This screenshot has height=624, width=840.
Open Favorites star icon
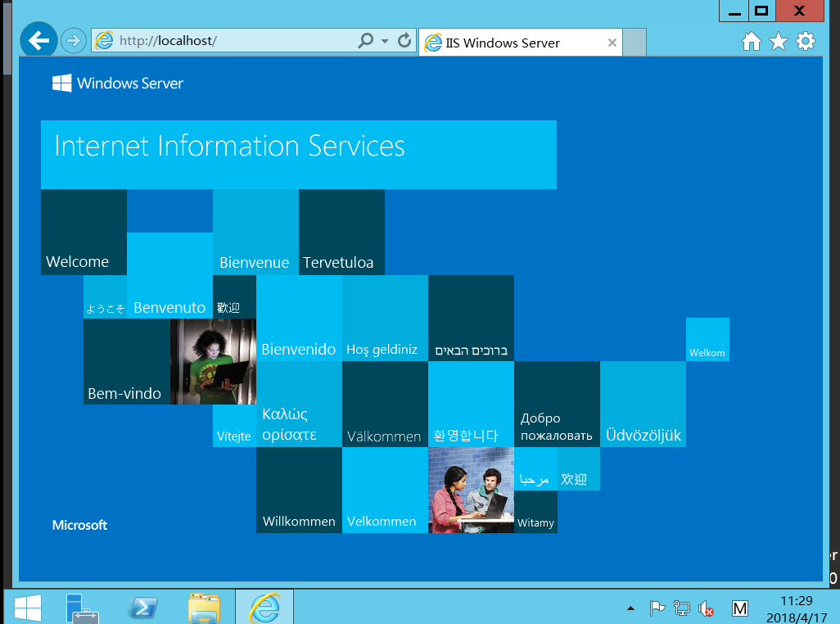point(779,41)
